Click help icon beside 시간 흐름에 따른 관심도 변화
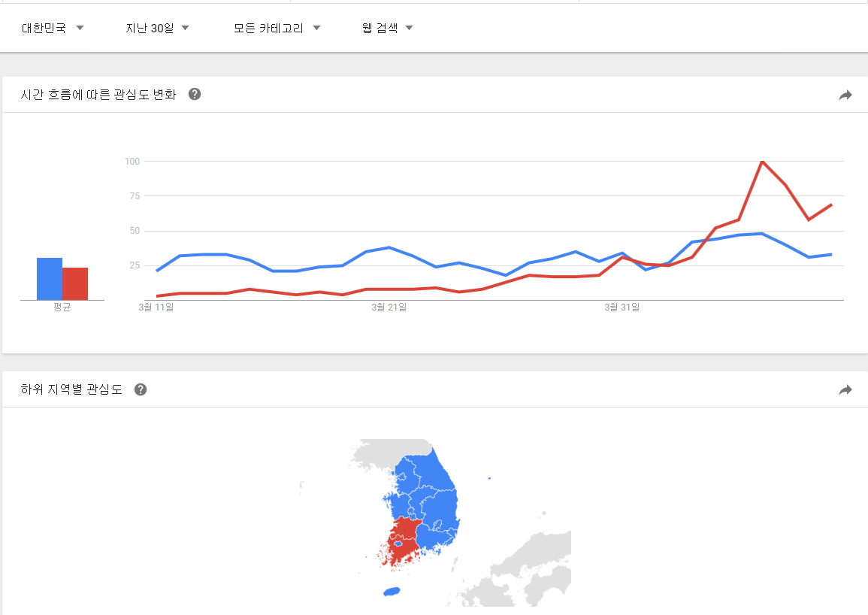 tap(195, 94)
